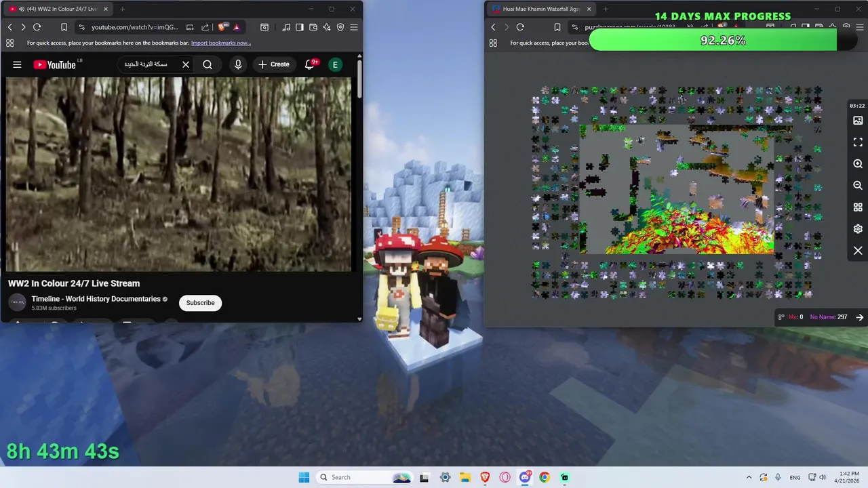Mute the WW2 tab audio speaker icon
The image size is (868, 488).
(22, 9)
